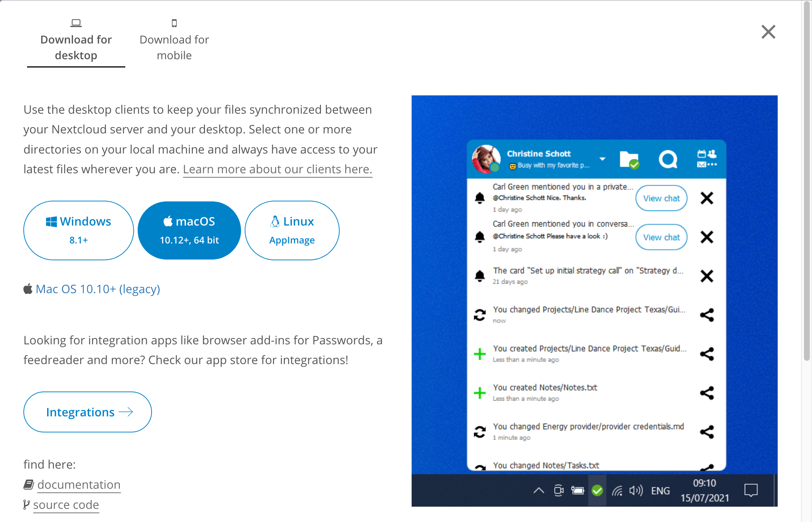This screenshot has height=522, width=812.
Task: Click bell icon of the strategy call card notification
Action: 480,276
